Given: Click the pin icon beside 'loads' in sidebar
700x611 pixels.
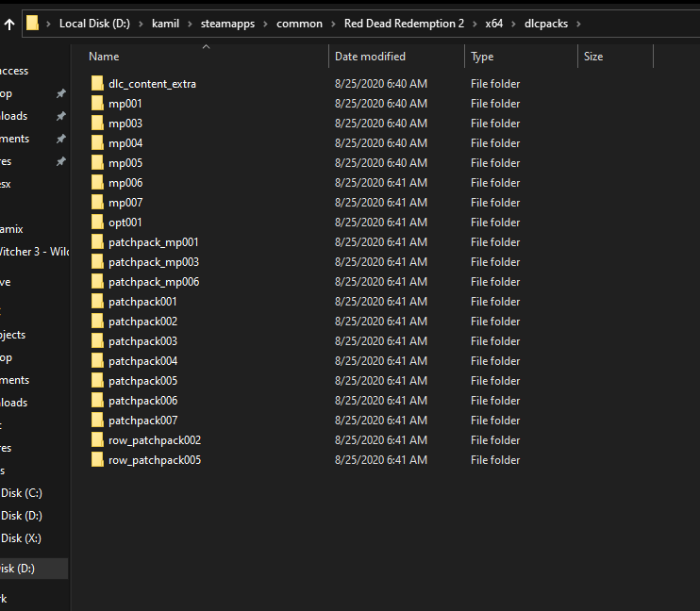Looking at the screenshot, I should [60, 116].
